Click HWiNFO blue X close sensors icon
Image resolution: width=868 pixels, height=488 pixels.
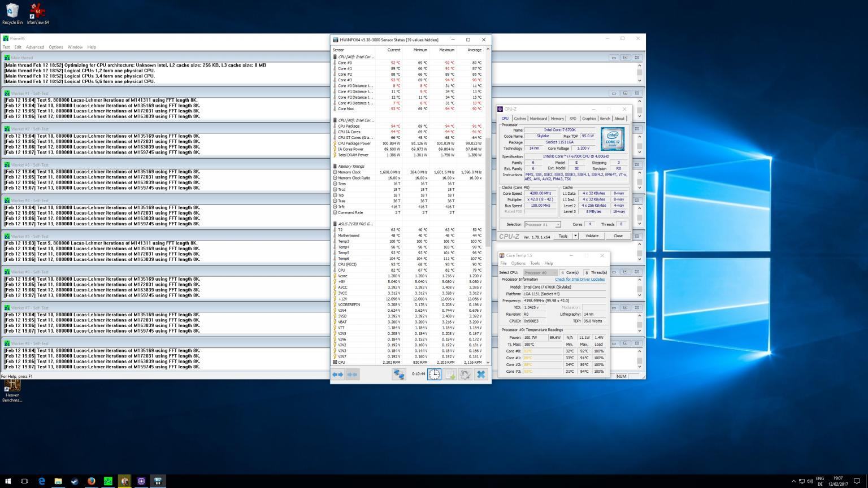coord(481,374)
